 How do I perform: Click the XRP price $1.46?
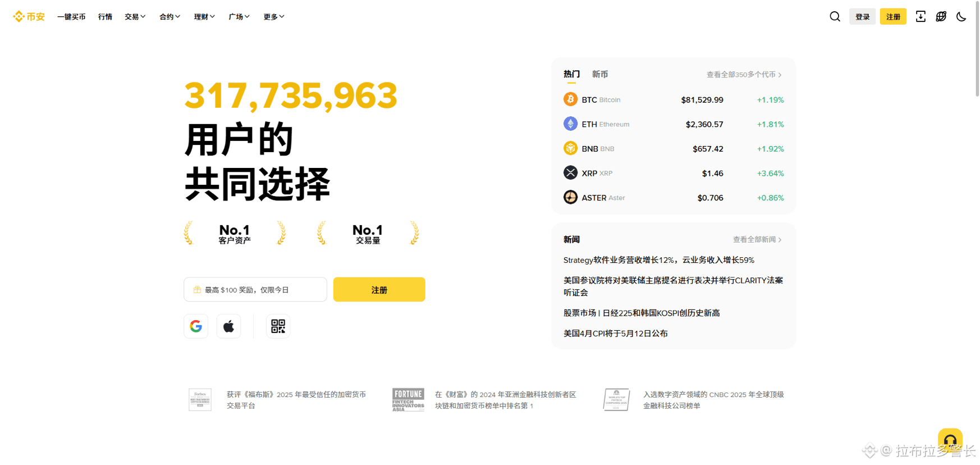click(x=713, y=174)
